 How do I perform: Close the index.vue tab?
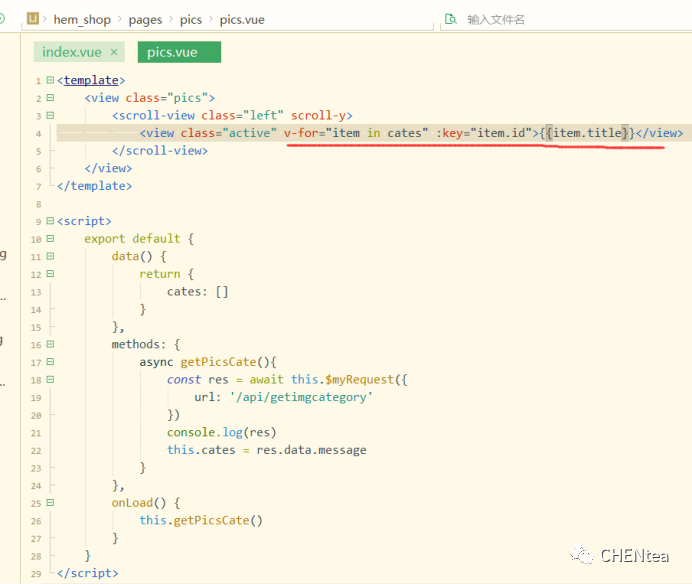114,52
